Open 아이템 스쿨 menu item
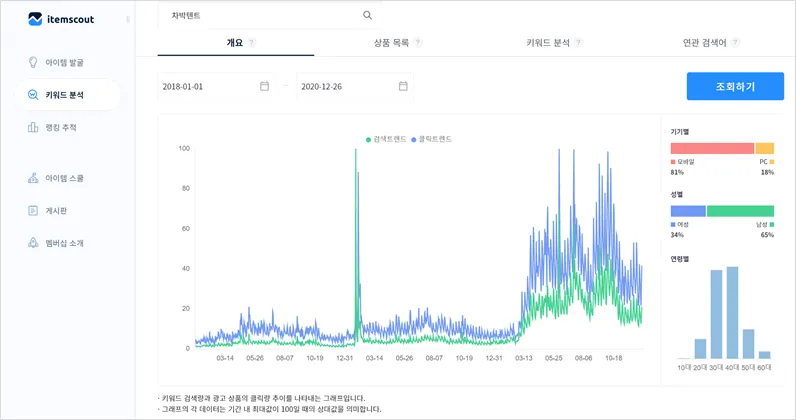 point(64,178)
